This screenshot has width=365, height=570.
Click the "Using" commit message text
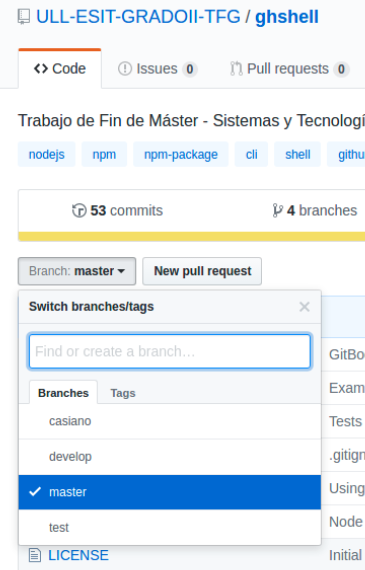coord(346,489)
